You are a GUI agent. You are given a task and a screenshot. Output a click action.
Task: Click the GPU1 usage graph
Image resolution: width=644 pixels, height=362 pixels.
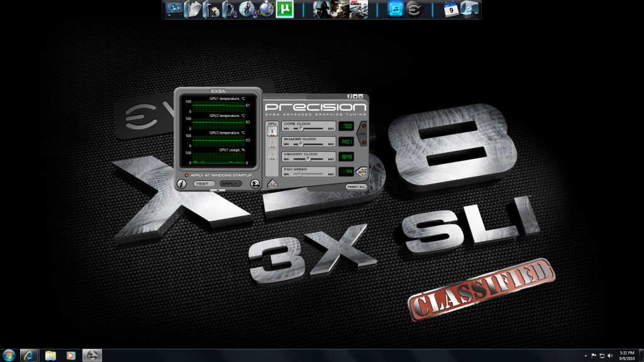[x=218, y=158]
